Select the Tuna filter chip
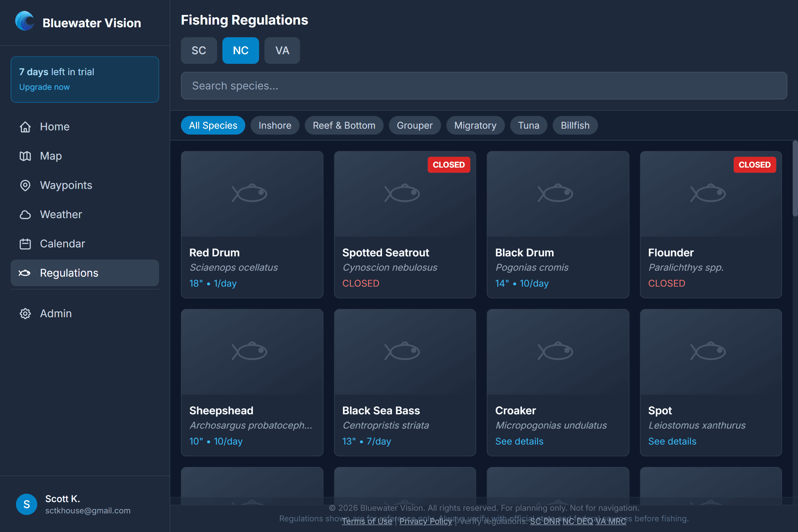Screen dimensions: 798x532 528,126
